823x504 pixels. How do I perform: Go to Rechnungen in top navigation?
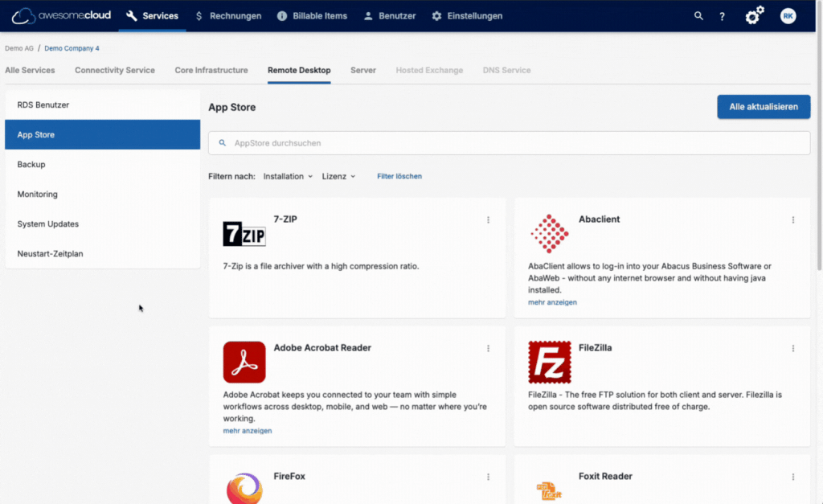point(227,16)
